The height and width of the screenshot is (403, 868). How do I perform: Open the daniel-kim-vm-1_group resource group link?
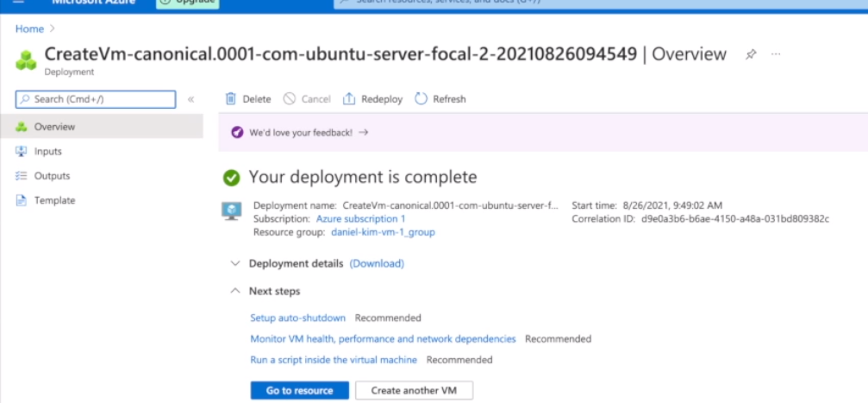(383, 232)
